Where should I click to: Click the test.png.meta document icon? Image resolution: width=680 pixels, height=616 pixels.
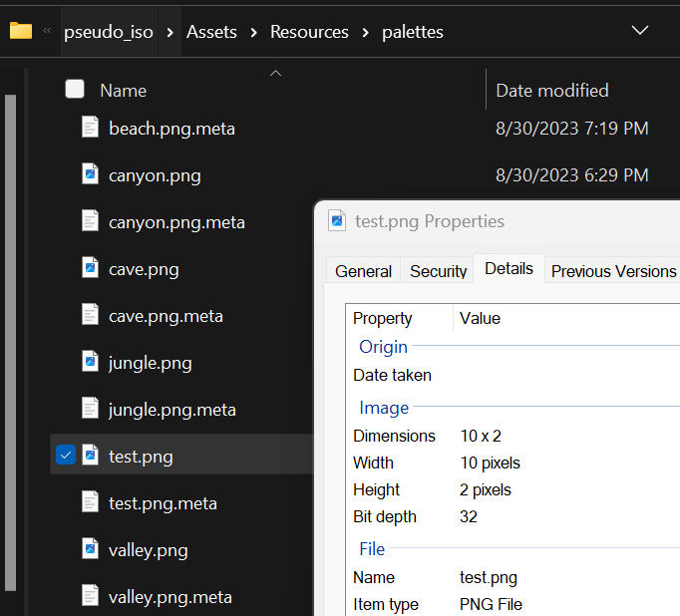[x=90, y=502]
